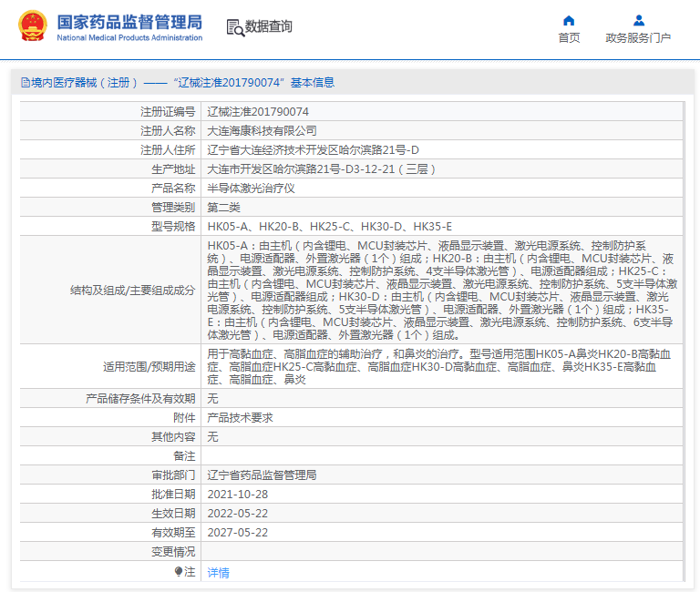Click intended use text 用于高黏血症
This screenshot has height=592, width=700.
click(439, 367)
